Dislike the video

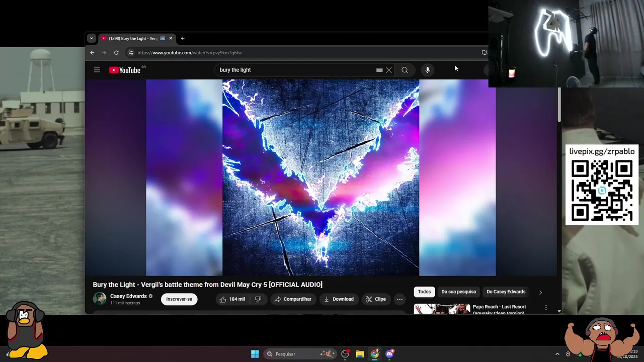click(x=258, y=299)
